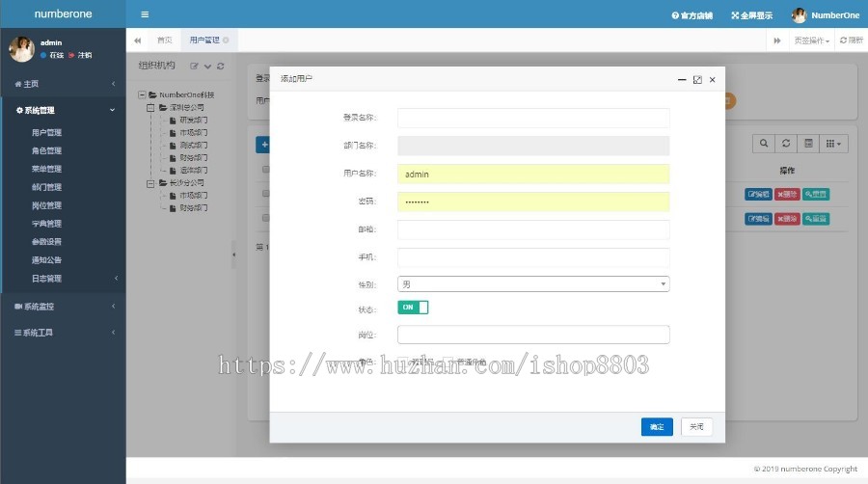Select 财务部门 under 长沙分公司
868x484 pixels.
193,208
